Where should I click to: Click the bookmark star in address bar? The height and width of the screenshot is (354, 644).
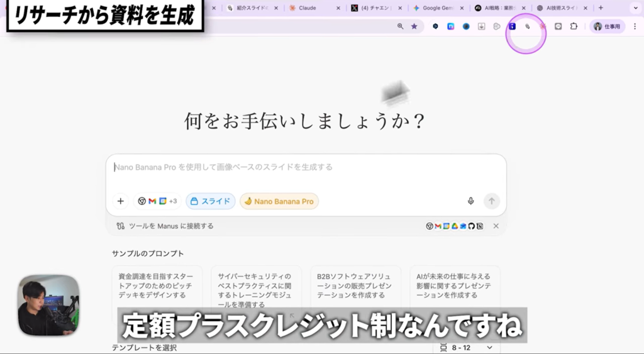414,26
